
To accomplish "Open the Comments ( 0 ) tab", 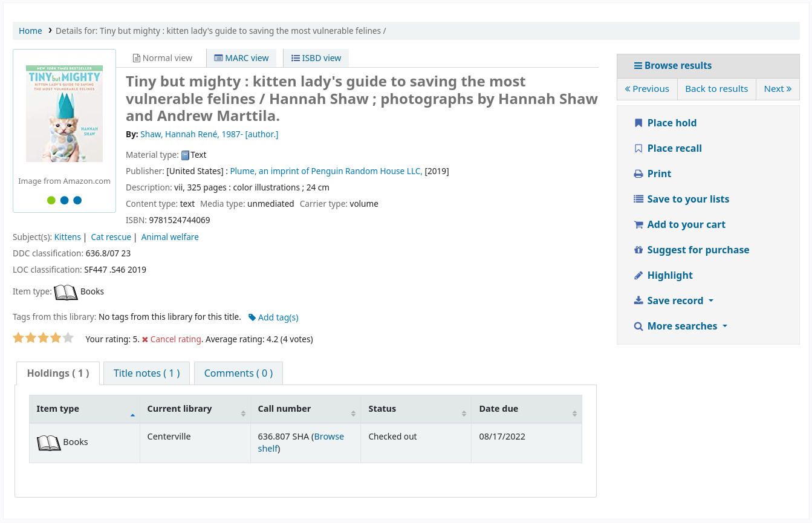I will point(238,373).
